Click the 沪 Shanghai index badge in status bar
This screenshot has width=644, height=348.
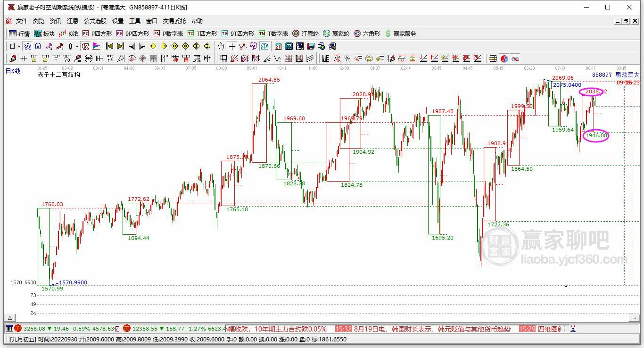[18, 329]
